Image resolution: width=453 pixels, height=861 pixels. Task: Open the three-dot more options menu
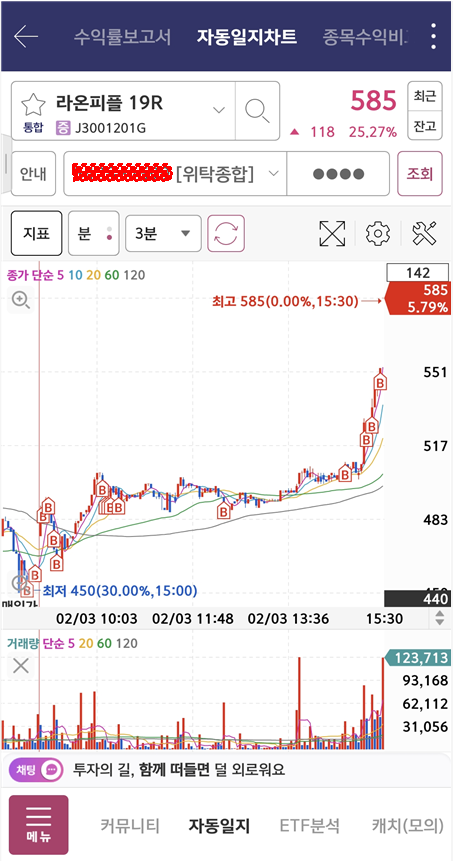pos(434,37)
